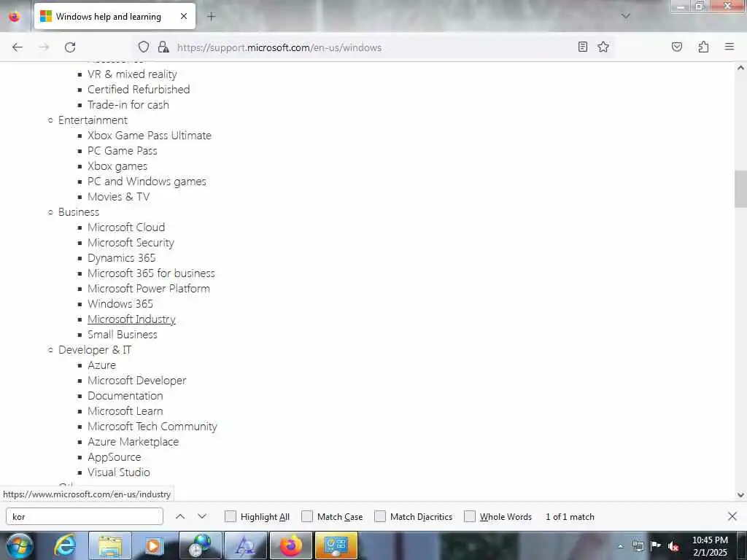The height and width of the screenshot is (560, 747).
Task: Open a new tab with plus button
Action: point(211,17)
